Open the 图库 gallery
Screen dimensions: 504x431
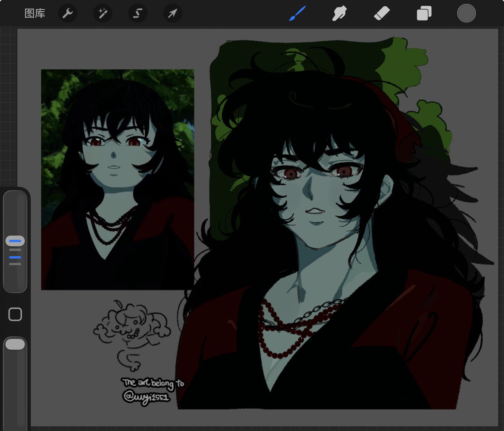(35, 13)
